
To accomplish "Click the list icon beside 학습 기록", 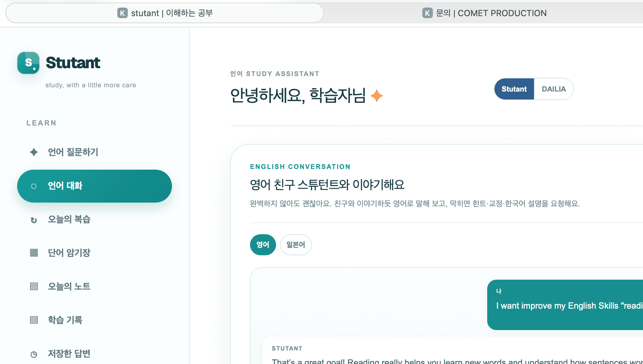I will (34, 320).
